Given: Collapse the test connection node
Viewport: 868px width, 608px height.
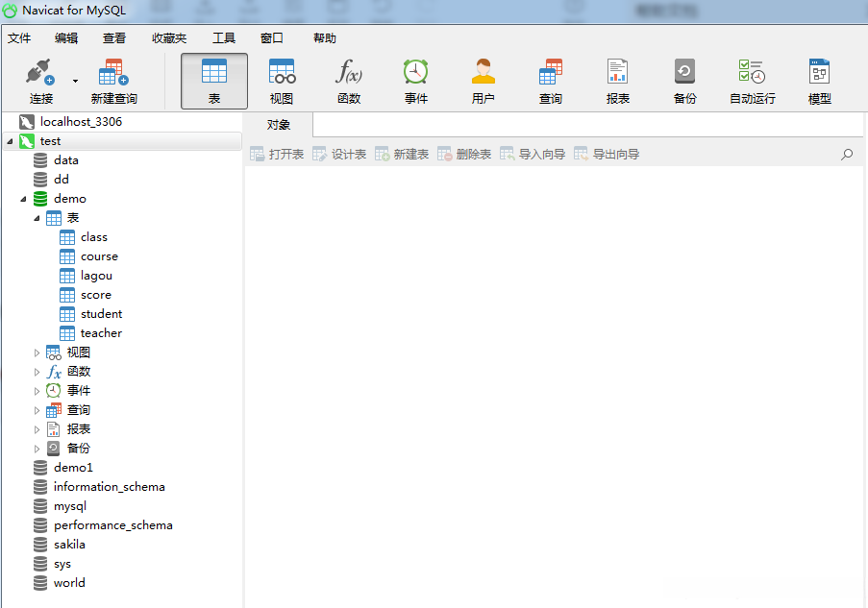Looking at the screenshot, I should pos(10,141).
